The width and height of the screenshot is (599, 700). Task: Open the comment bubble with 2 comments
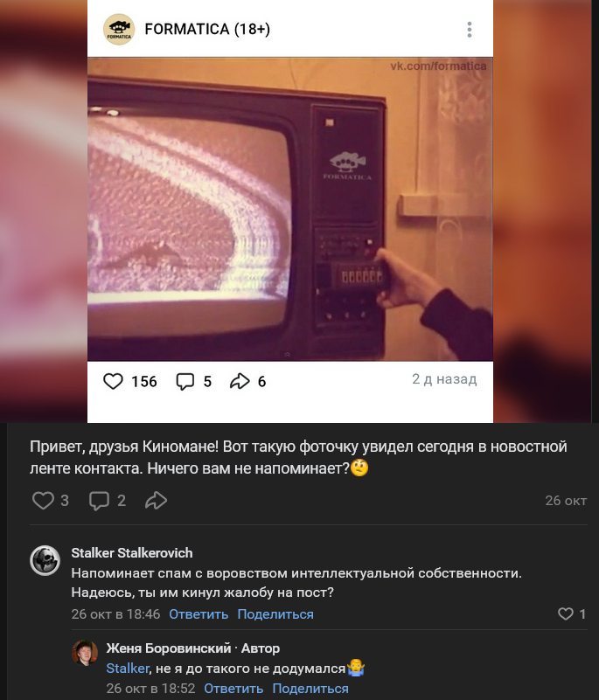99,501
